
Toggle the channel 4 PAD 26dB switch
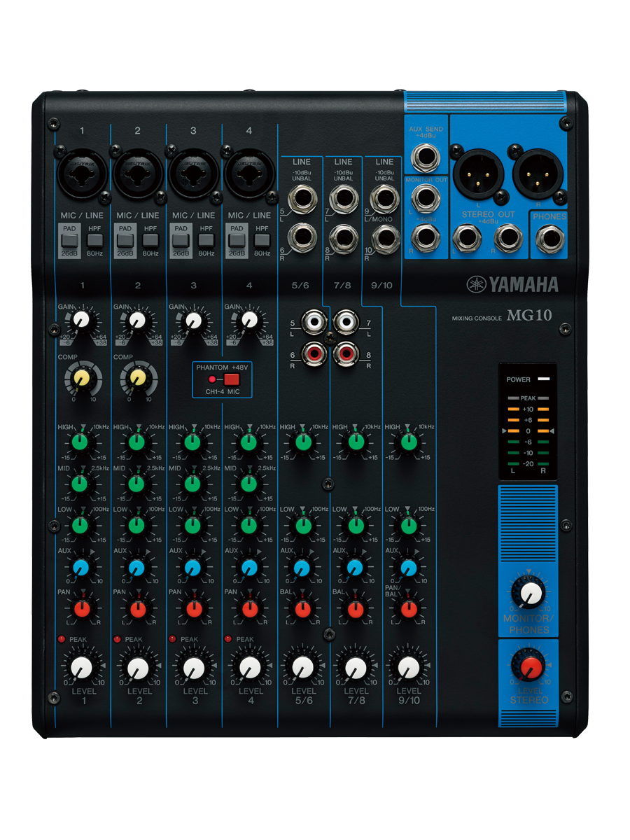[x=237, y=240]
